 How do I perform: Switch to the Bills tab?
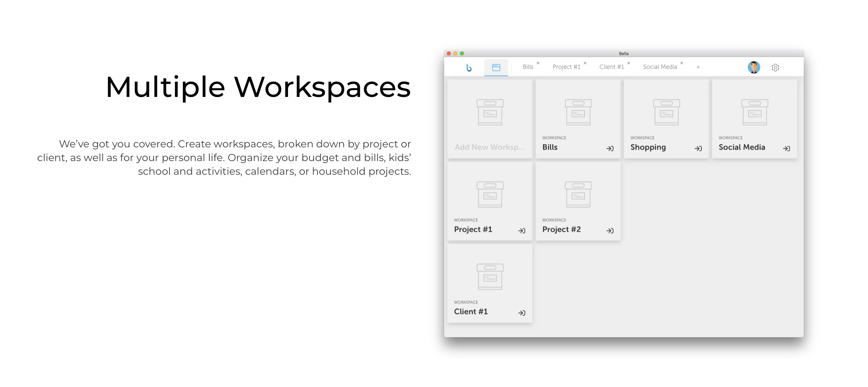point(528,67)
